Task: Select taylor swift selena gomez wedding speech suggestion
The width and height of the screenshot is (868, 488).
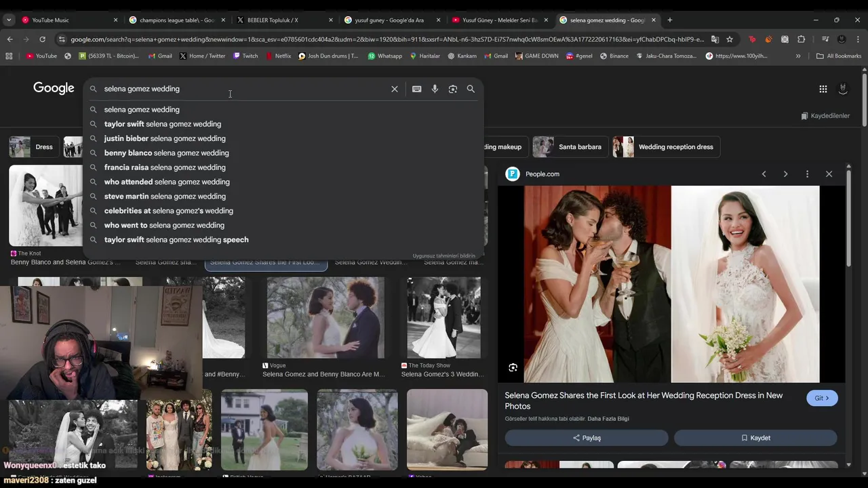Action: pos(283,240)
